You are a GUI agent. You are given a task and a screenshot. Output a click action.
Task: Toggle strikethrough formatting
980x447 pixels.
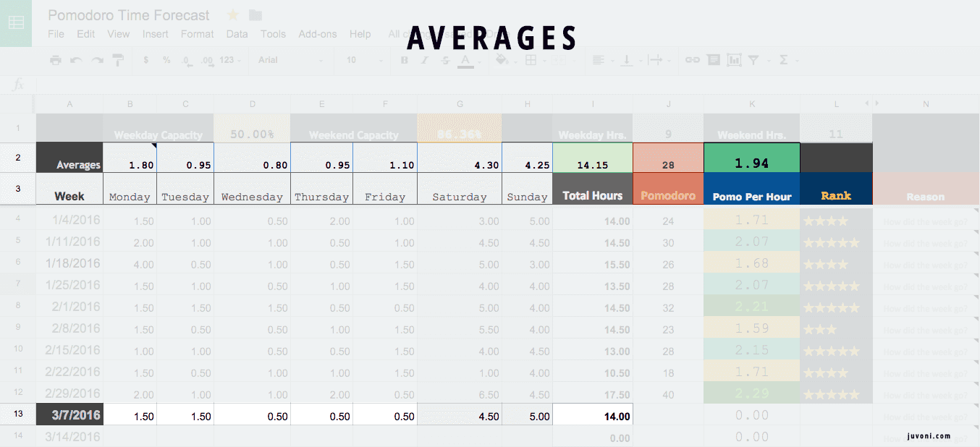pyautogui.click(x=444, y=60)
